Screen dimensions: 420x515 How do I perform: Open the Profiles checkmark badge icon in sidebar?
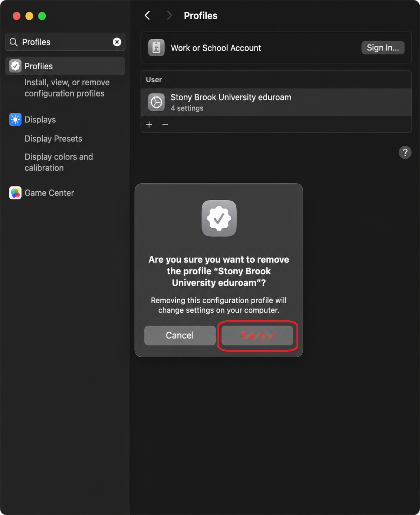15,66
